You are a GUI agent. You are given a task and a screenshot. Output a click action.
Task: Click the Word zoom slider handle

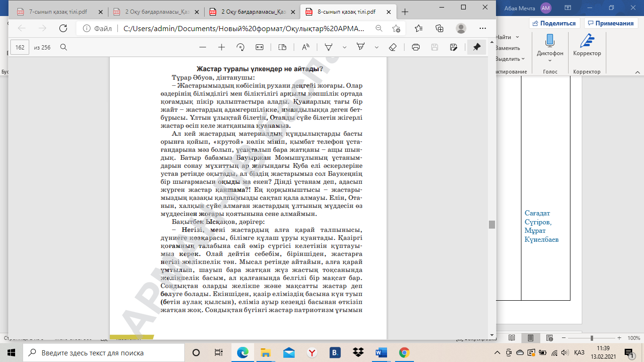coord(592,338)
